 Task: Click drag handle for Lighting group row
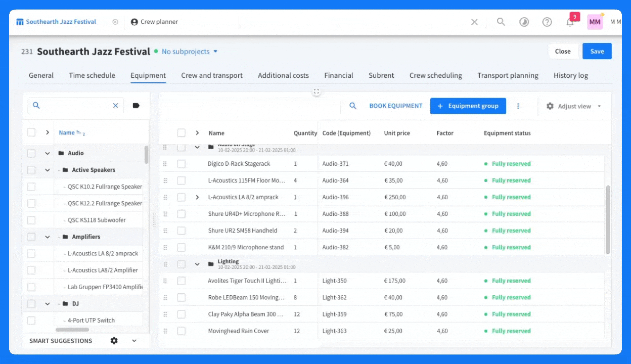pos(165,264)
